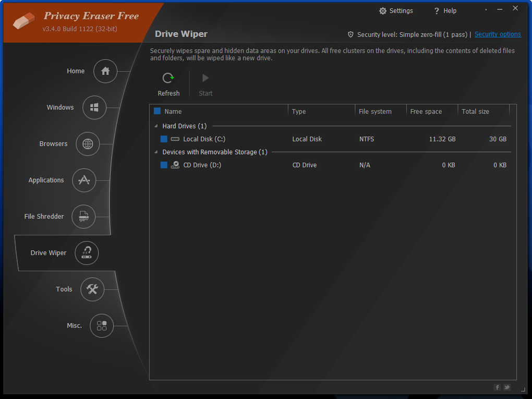
Task: Click the Local Disk (C:) drive icon
Action: click(x=175, y=139)
